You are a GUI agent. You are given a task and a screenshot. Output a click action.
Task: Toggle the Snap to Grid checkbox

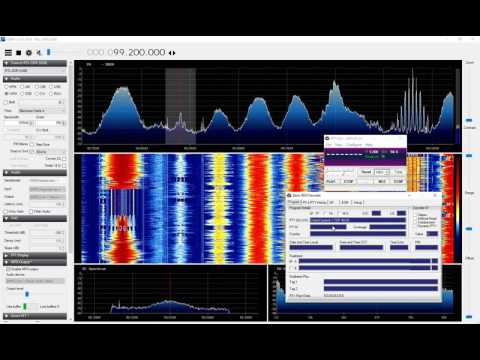pos(32,151)
